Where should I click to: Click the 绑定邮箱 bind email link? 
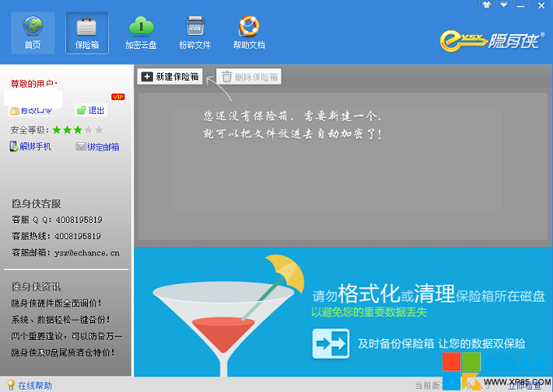[98, 147]
